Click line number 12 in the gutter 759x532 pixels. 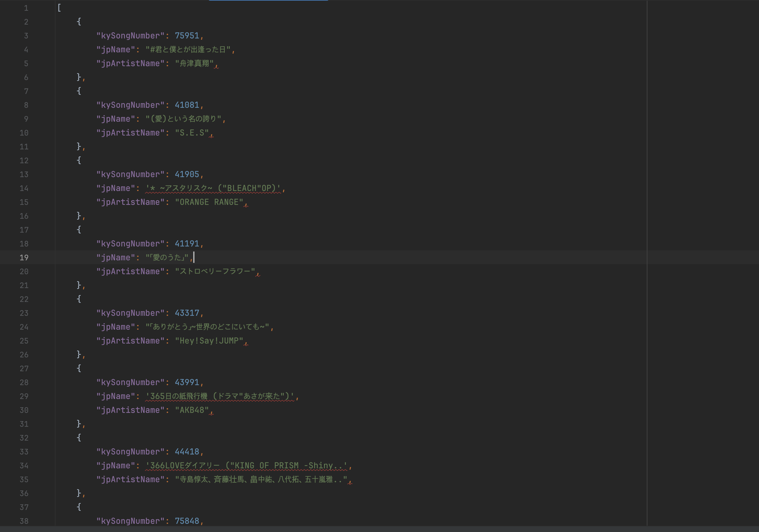tap(24, 161)
